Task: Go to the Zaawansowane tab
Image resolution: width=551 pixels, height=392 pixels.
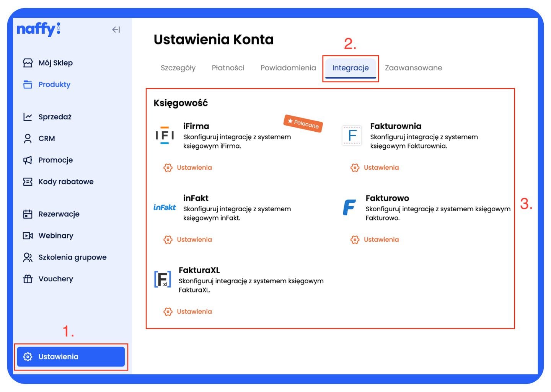Action: click(x=413, y=68)
